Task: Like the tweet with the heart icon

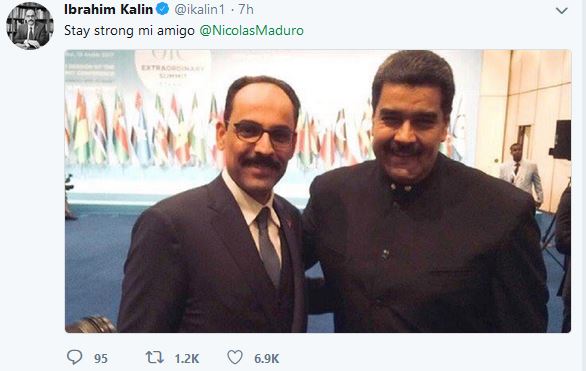Action: pos(235,357)
